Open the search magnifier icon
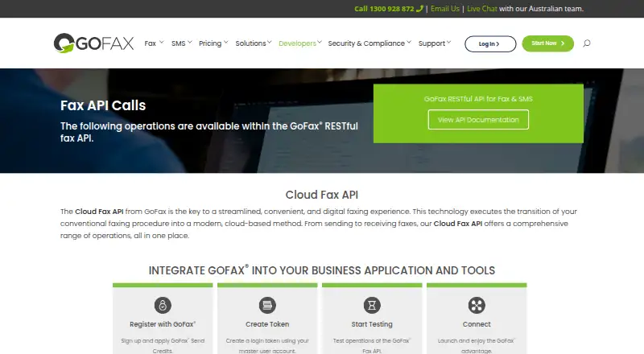This screenshot has width=644, height=354. 587,43
